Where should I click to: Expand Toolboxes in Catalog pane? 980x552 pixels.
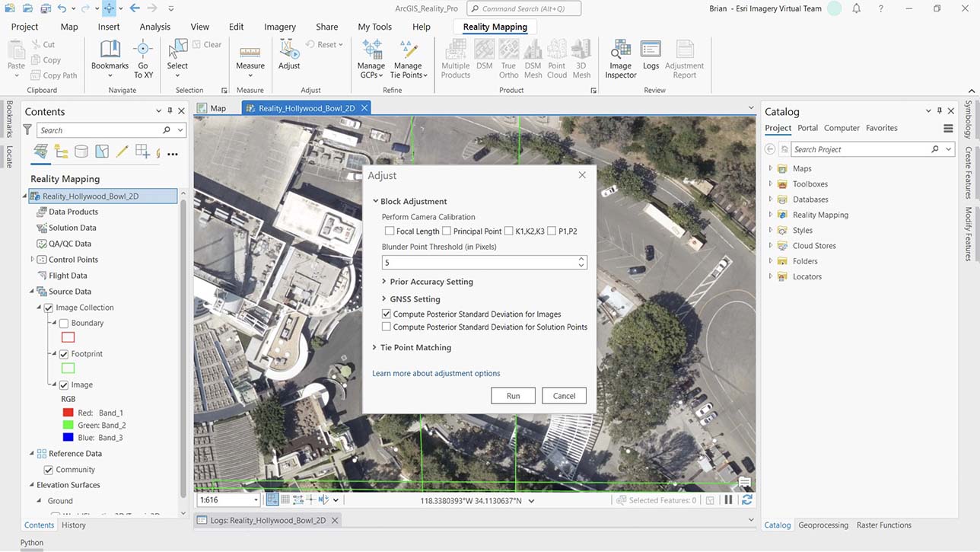[770, 184]
